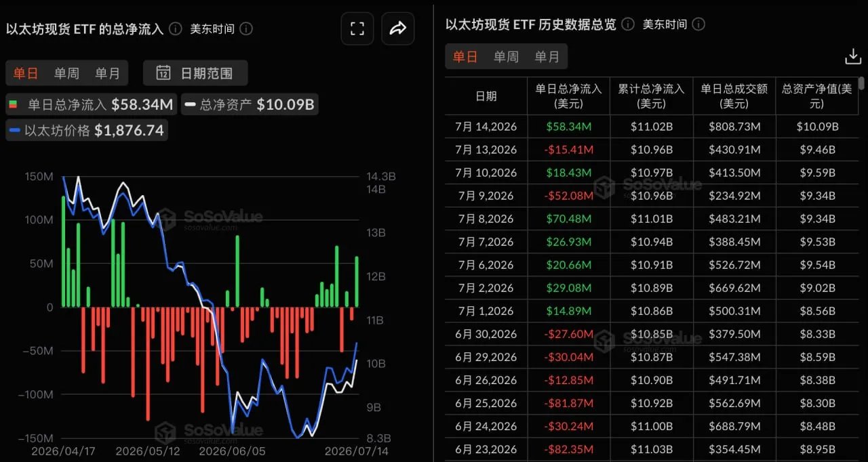Click the $808.73M trading volume cell
Viewport: 868px width, 462px height.
734,127
